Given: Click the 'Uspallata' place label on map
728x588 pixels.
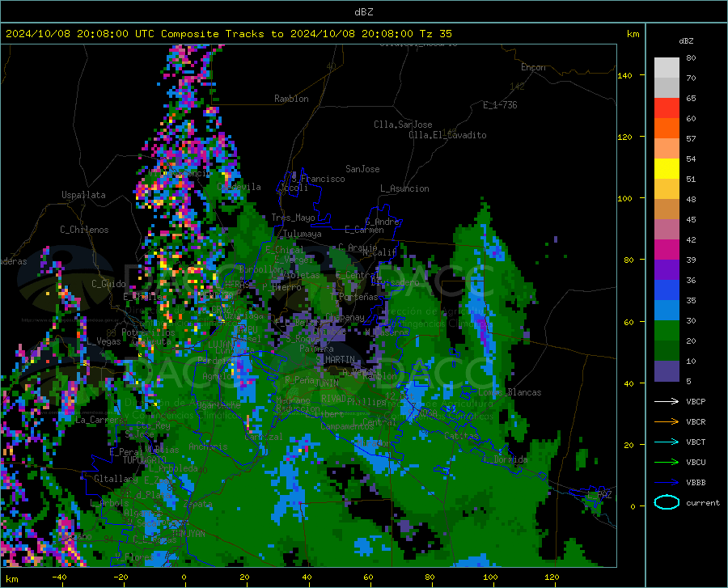Looking at the screenshot, I should [x=83, y=195].
